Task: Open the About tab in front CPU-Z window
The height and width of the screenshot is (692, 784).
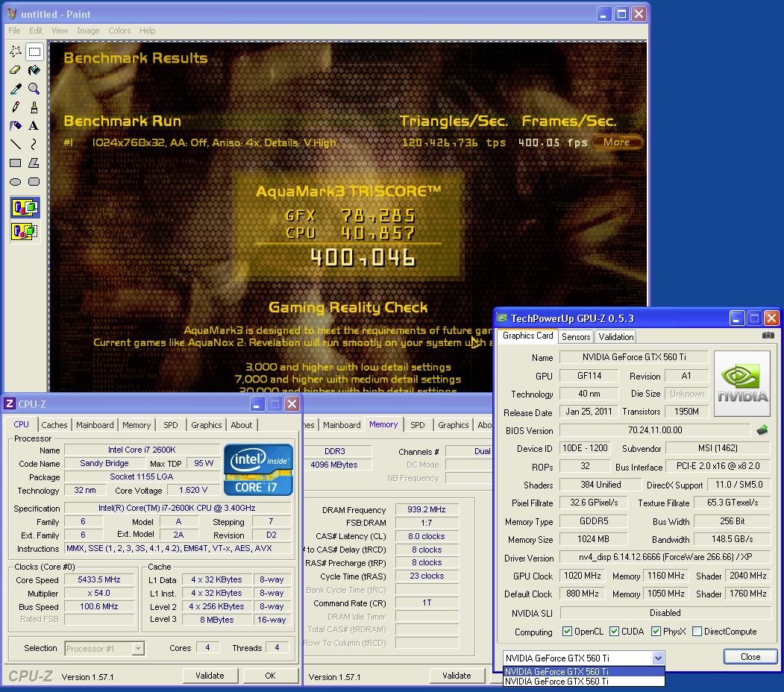Action: coord(242,425)
